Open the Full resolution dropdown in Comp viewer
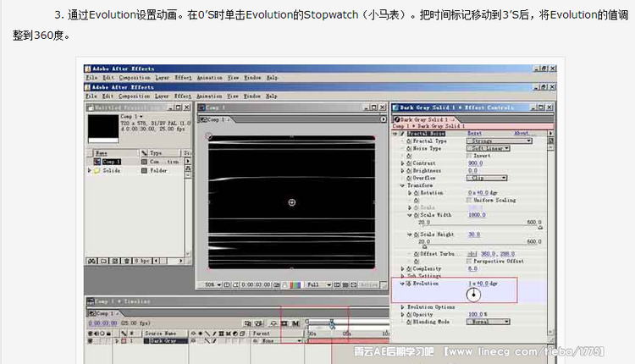Image resolution: width=635 pixels, height=364 pixels. pos(319,285)
